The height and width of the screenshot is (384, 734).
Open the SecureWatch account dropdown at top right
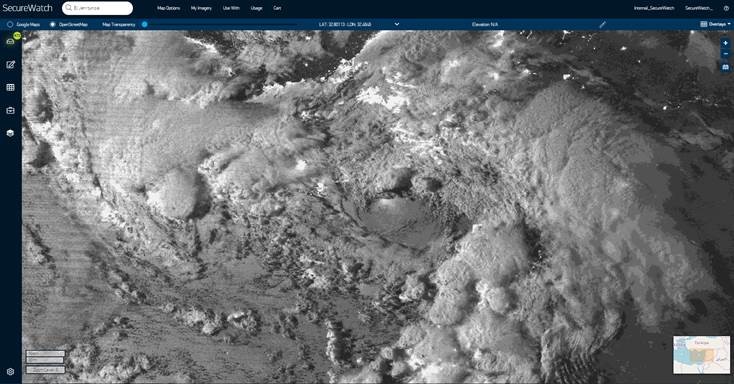698,8
